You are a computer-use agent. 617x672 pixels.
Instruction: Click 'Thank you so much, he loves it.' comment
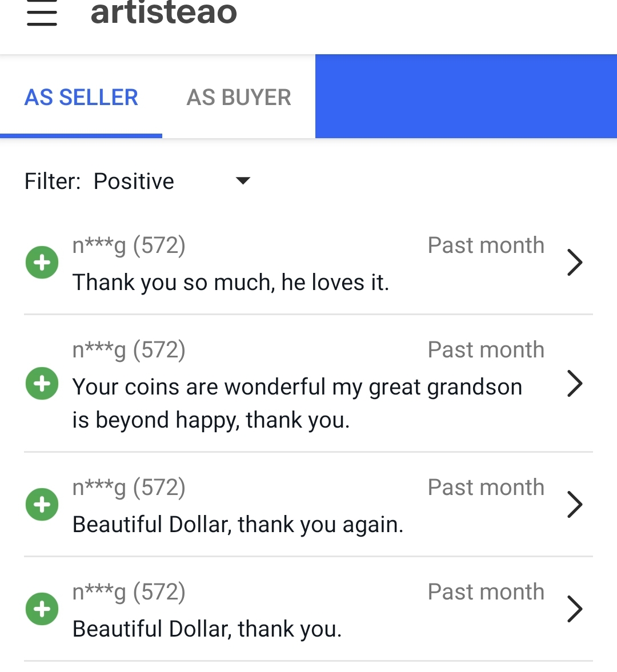click(231, 283)
